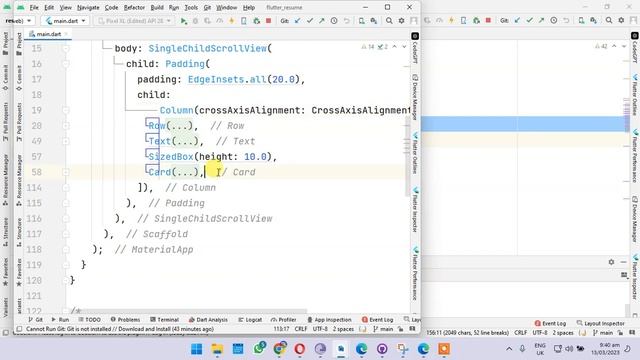Open the CRLF line separator selector in front window
Image resolution: width=640 pixels, height=360 pixels.
301,329
